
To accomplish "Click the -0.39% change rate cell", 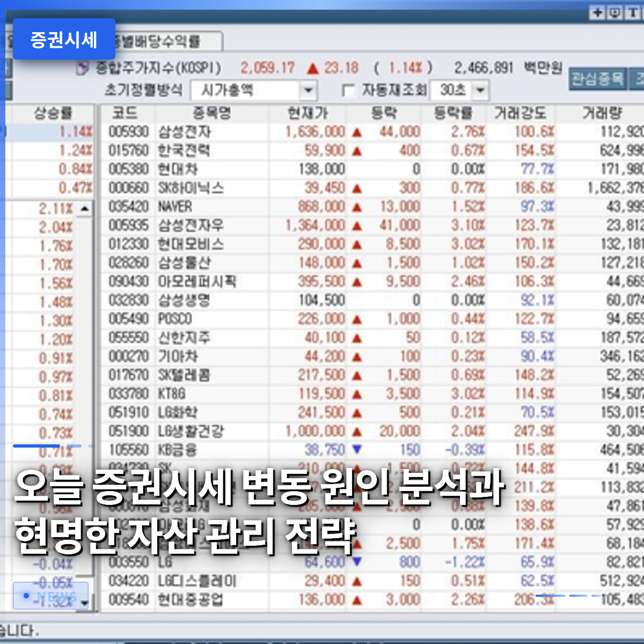I will pos(465,450).
